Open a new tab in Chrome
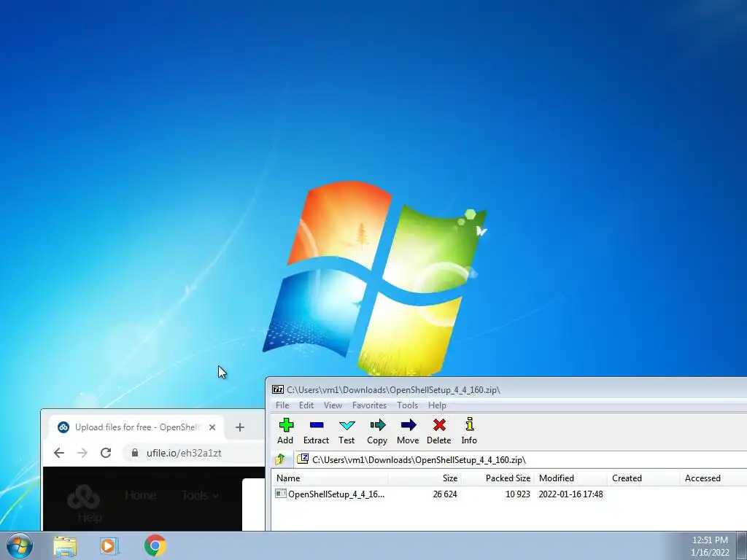747x560 pixels. pos(239,427)
